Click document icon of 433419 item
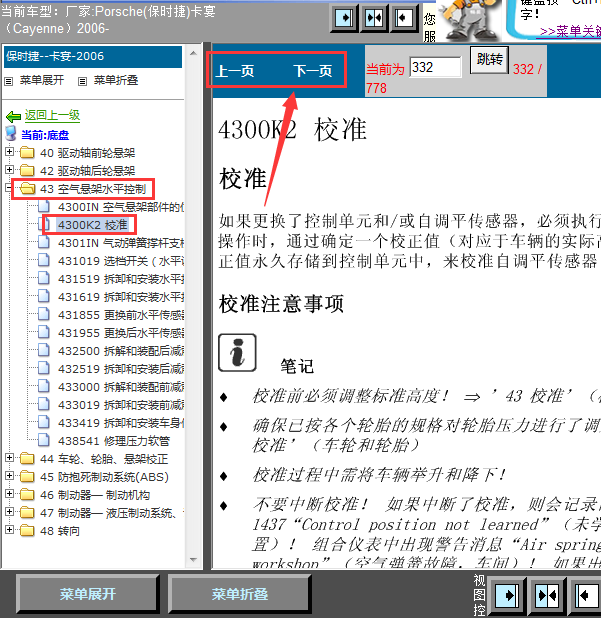The width and height of the screenshot is (601, 618). (x=44, y=422)
